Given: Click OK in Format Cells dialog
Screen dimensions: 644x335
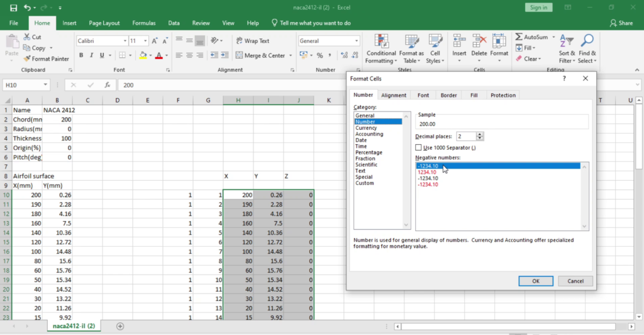Looking at the screenshot, I should pyautogui.click(x=536, y=281).
